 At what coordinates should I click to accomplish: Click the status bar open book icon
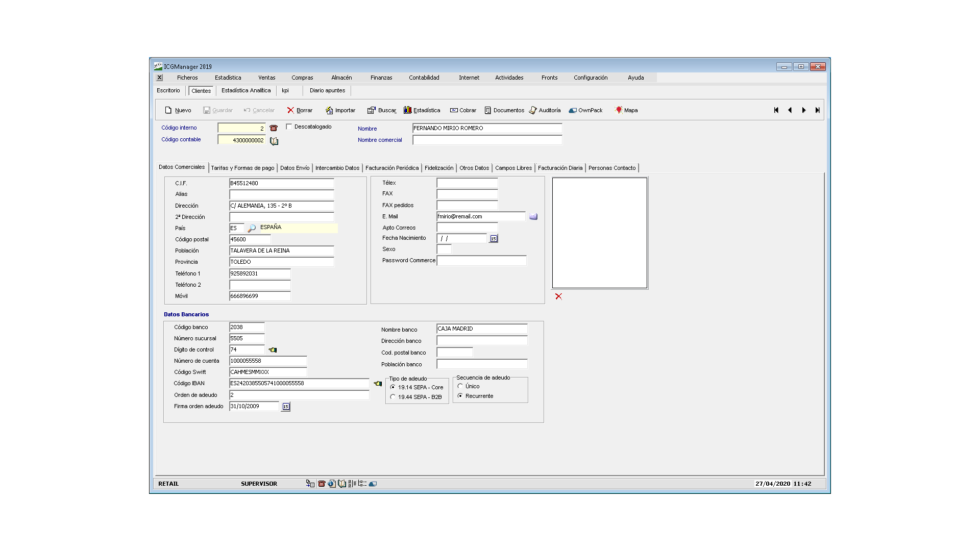(342, 484)
